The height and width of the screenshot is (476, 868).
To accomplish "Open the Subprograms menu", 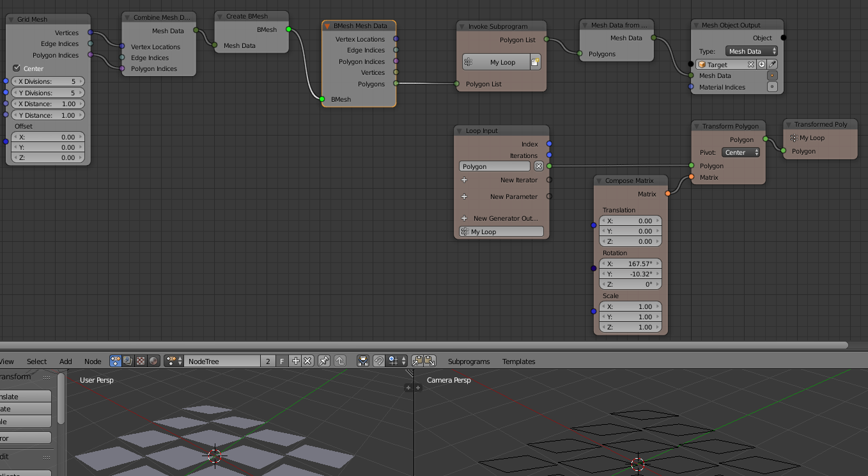I will coord(469,361).
